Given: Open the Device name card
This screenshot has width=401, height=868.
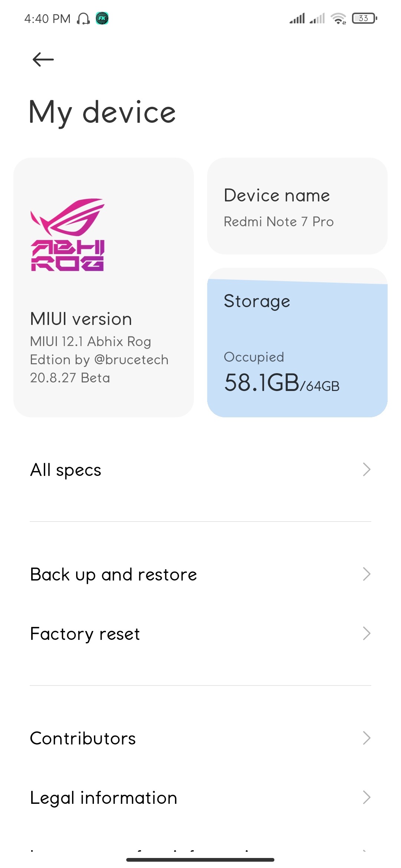Looking at the screenshot, I should coord(297,206).
